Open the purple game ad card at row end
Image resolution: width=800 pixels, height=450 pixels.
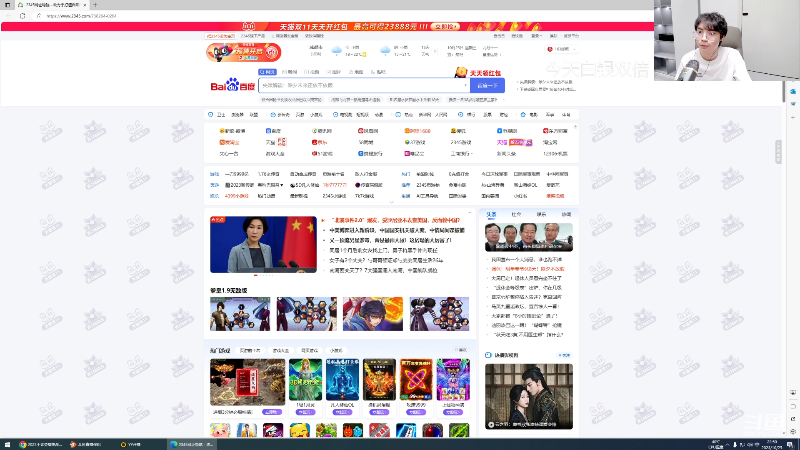pyautogui.click(x=453, y=380)
